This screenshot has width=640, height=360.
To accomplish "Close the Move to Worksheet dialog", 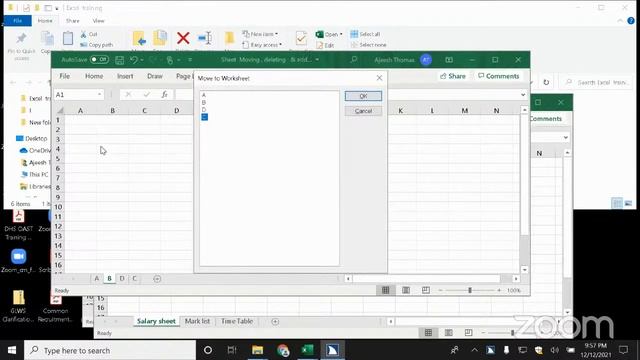I will tap(379, 78).
